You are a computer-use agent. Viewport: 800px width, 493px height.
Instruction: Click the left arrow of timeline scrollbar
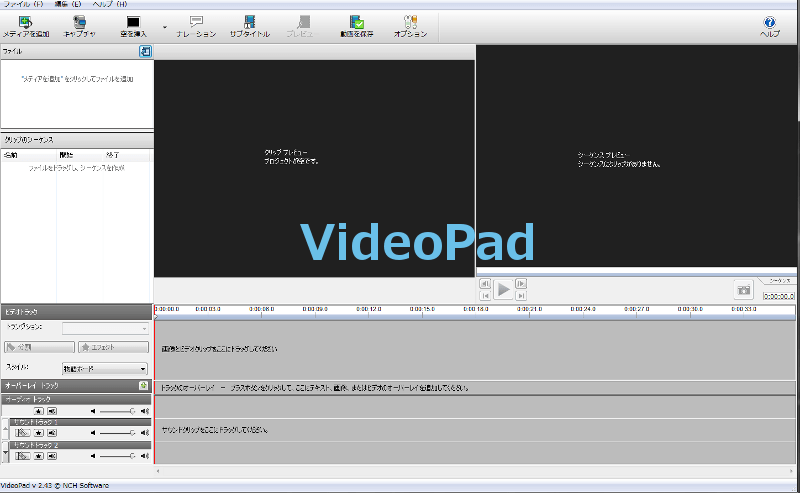pyautogui.click(x=158, y=471)
